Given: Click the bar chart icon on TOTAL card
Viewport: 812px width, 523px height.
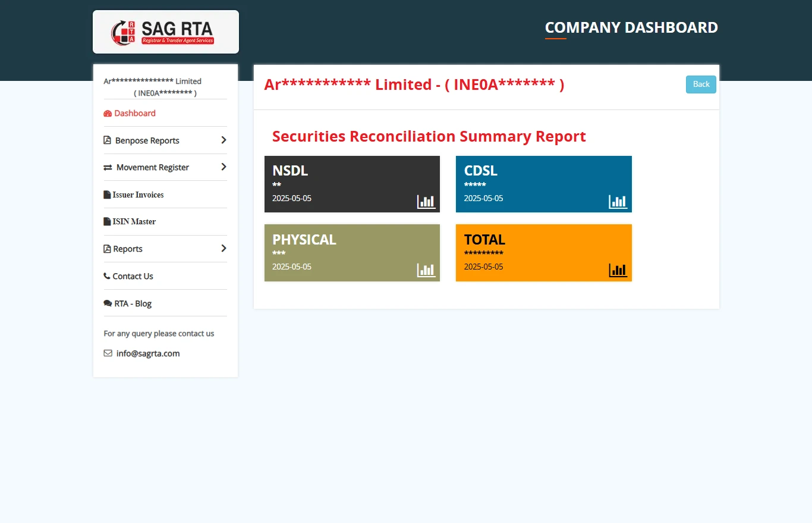Looking at the screenshot, I should [618, 270].
